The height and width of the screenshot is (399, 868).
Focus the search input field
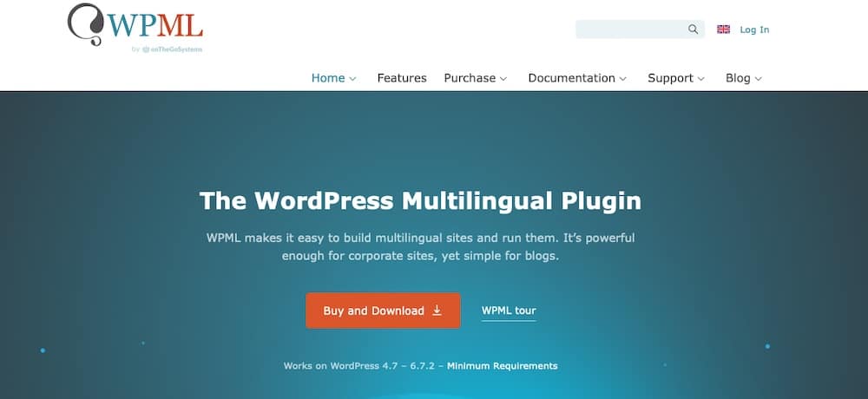[629, 29]
